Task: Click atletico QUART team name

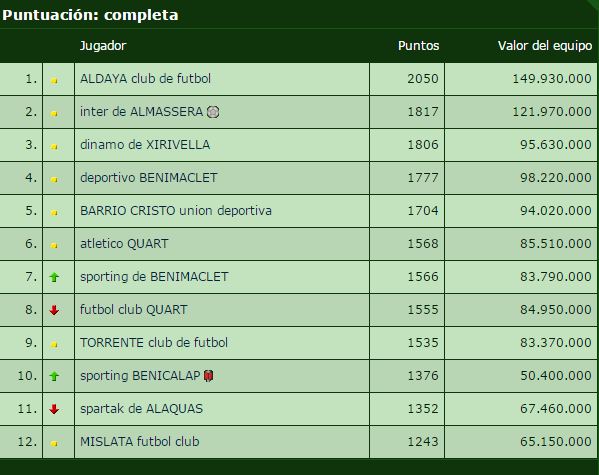Action: point(124,244)
